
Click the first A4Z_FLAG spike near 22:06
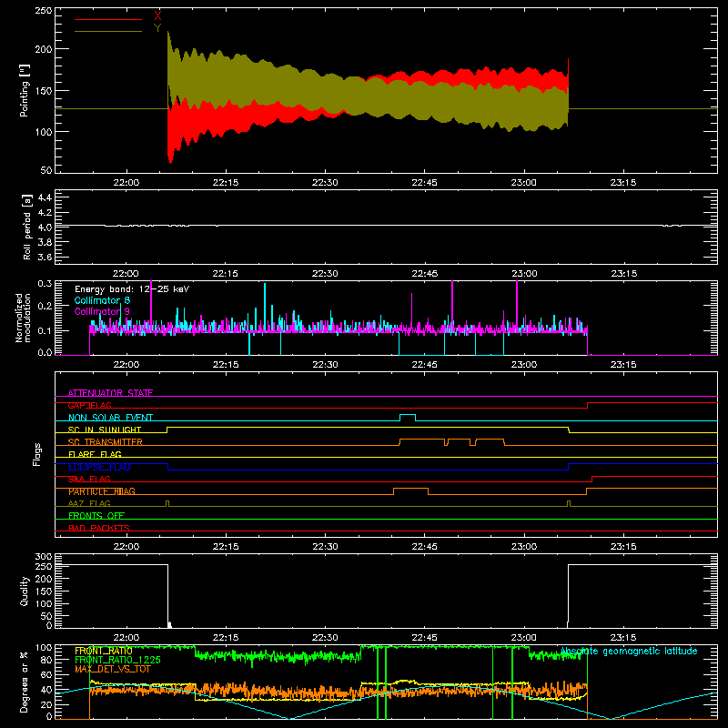coord(167,503)
